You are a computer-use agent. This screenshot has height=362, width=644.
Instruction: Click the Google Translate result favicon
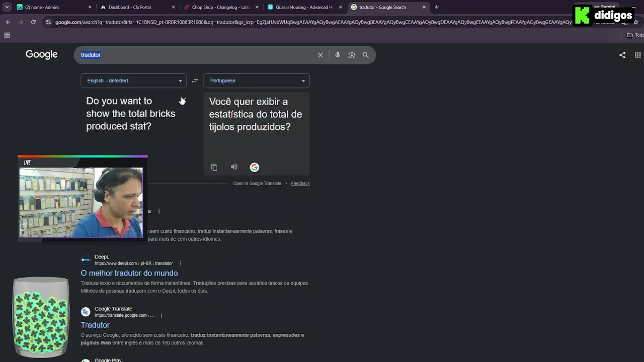point(86,312)
